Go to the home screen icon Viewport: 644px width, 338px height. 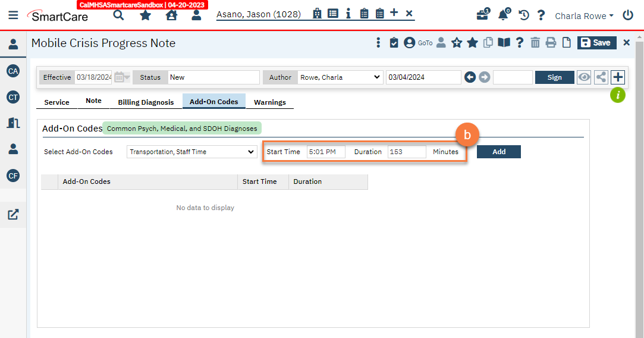tap(171, 15)
